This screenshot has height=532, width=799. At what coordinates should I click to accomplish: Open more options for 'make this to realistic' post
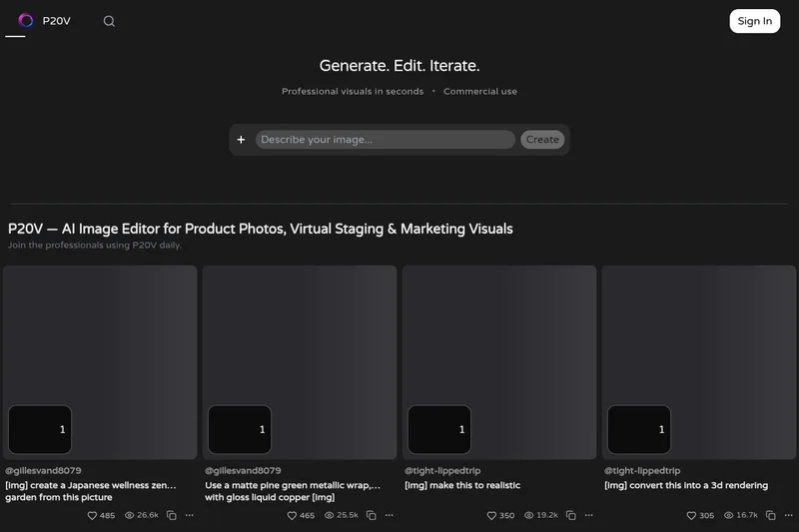pos(589,515)
